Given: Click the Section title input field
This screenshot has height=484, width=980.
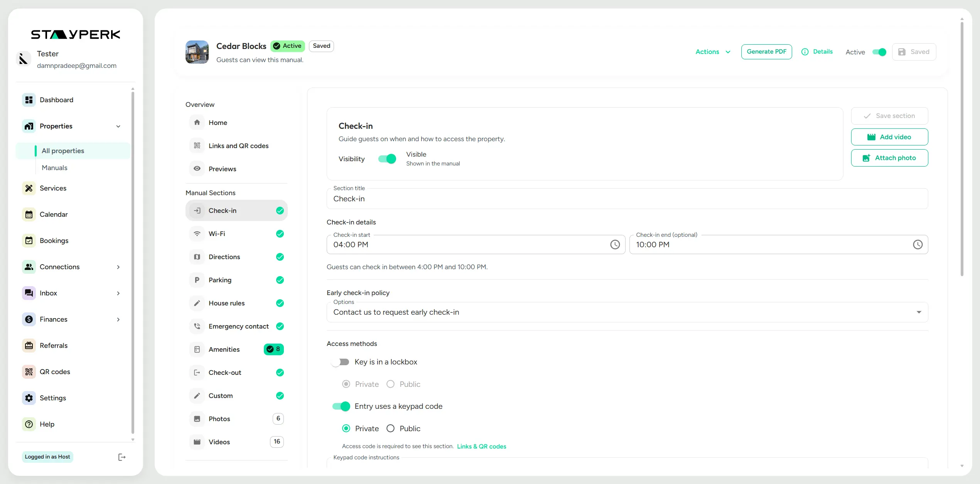Looking at the screenshot, I should point(627,199).
